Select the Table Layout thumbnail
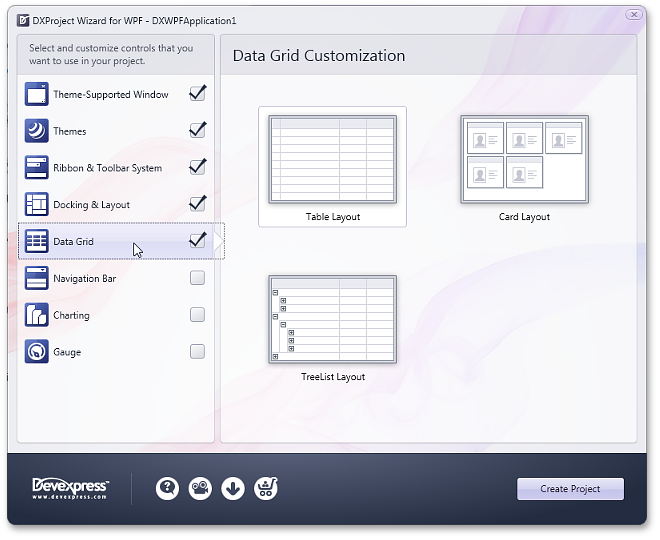The width and height of the screenshot is (660, 540). [333, 160]
